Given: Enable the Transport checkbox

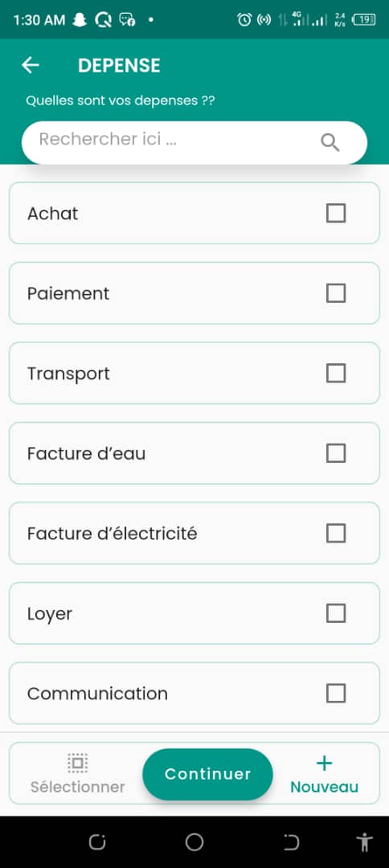Looking at the screenshot, I should 336,373.
